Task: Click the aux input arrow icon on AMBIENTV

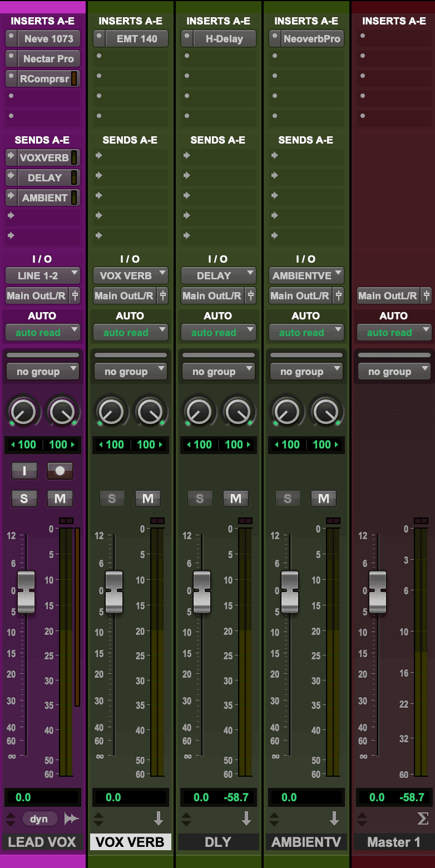Action: point(334,818)
